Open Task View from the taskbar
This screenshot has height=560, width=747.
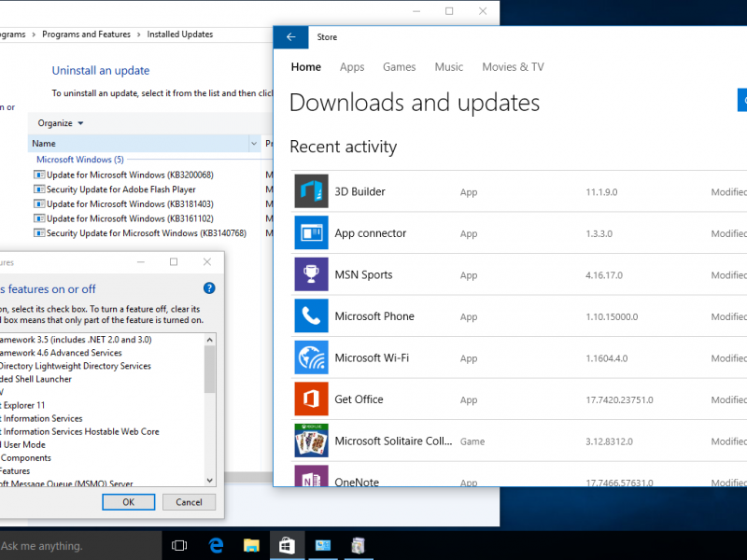[x=179, y=546]
